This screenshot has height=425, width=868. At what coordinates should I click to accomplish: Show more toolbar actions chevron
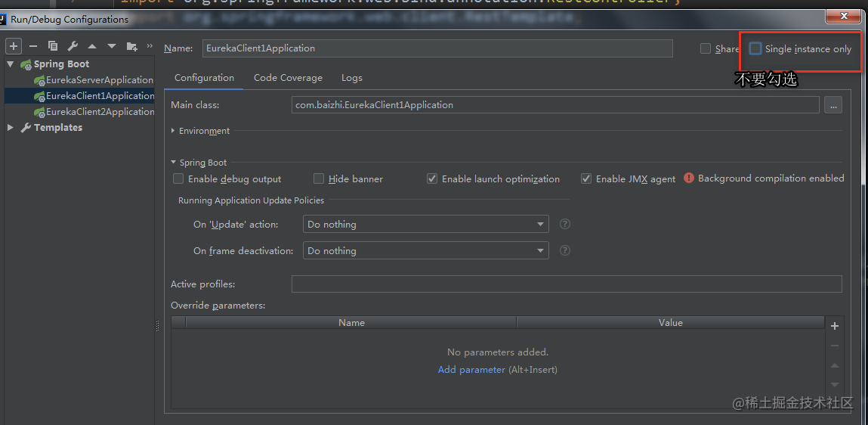(x=150, y=45)
